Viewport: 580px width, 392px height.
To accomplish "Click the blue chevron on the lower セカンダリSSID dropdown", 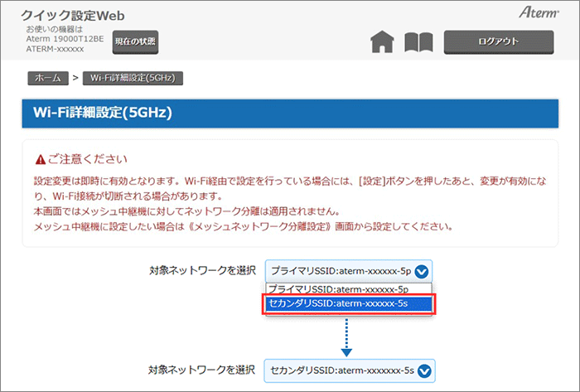I will click(x=425, y=370).
